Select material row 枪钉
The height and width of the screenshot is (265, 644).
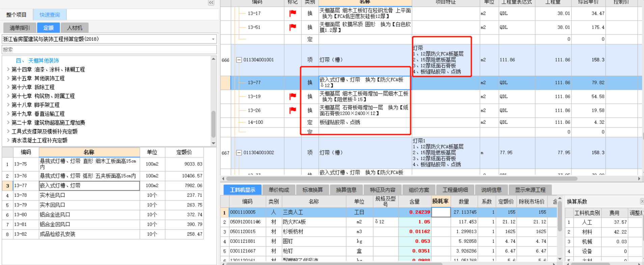point(388,251)
